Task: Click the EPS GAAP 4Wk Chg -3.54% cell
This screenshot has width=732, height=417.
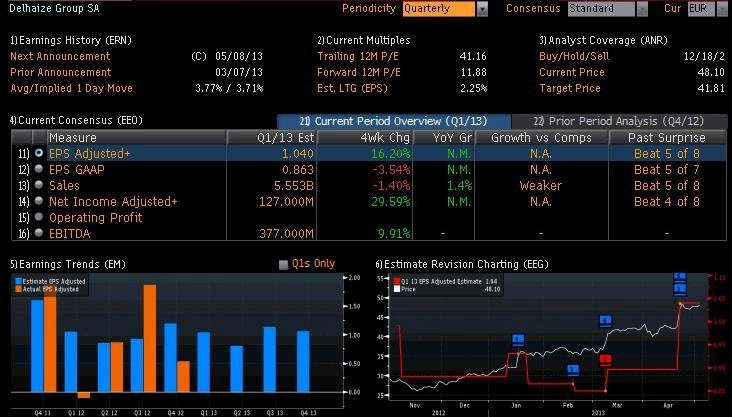Action: (365, 170)
